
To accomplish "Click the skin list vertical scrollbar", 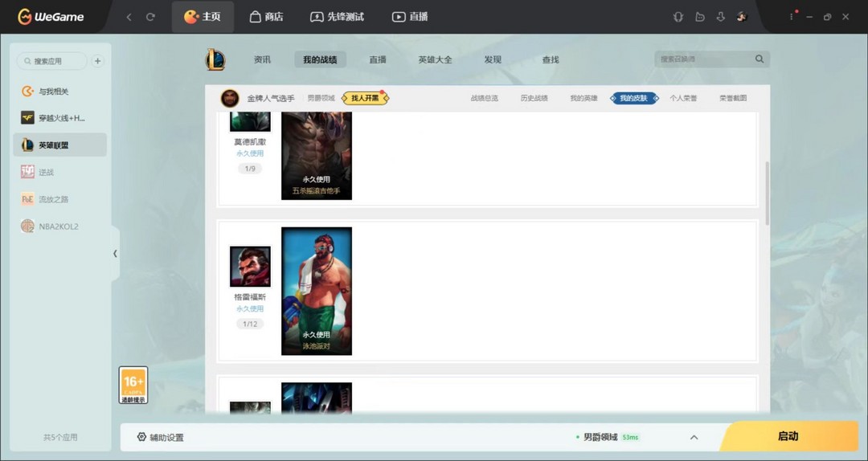I will point(768,193).
